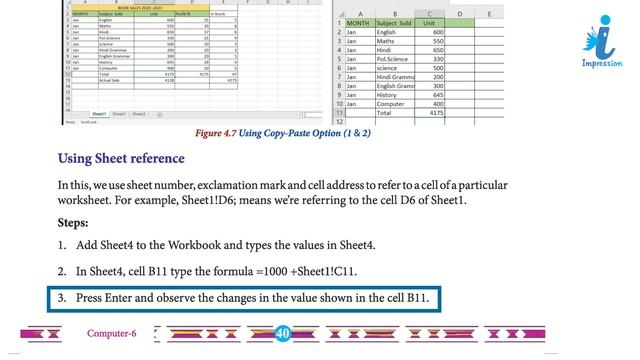Select the 'History' cell
This screenshot has height=360, width=640.
tap(395, 95)
